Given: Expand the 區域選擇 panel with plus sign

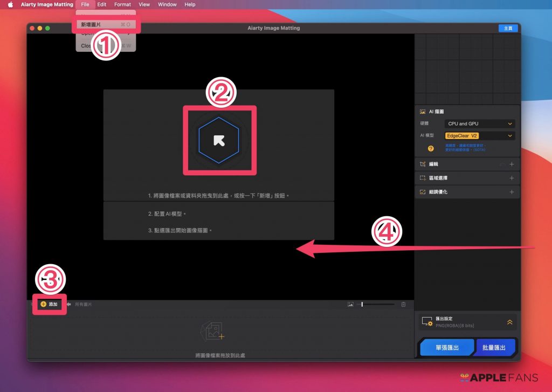Looking at the screenshot, I should 512,178.
